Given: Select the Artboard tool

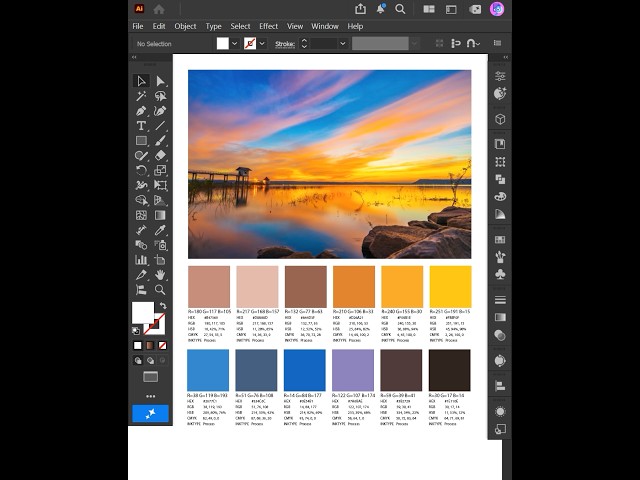Looking at the screenshot, I should coord(160,260).
